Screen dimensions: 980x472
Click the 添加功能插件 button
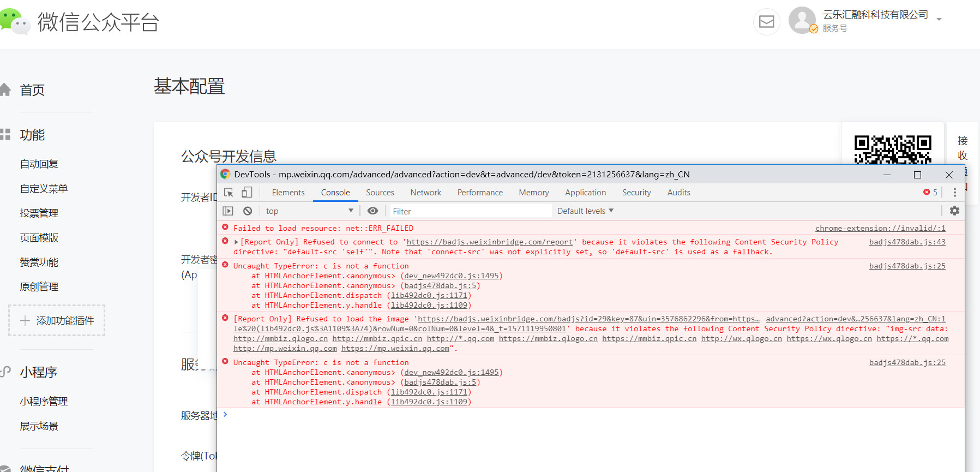pos(57,320)
